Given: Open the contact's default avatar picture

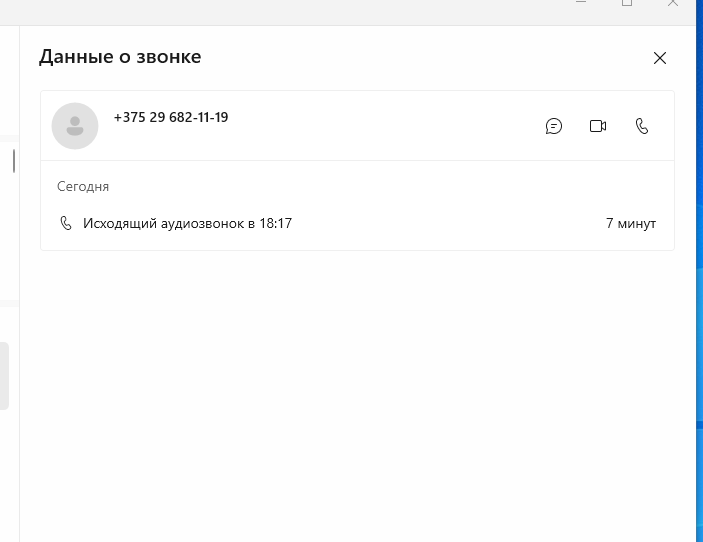Looking at the screenshot, I should click(x=75, y=126).
